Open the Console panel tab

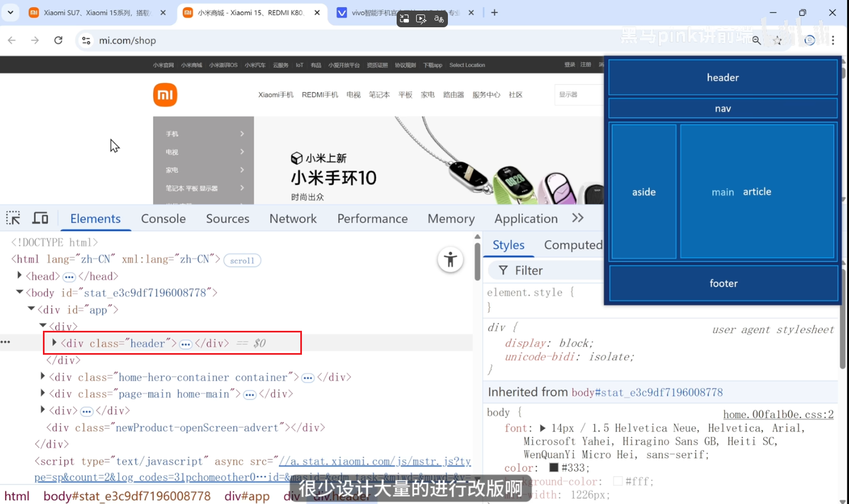click(163, 218)
